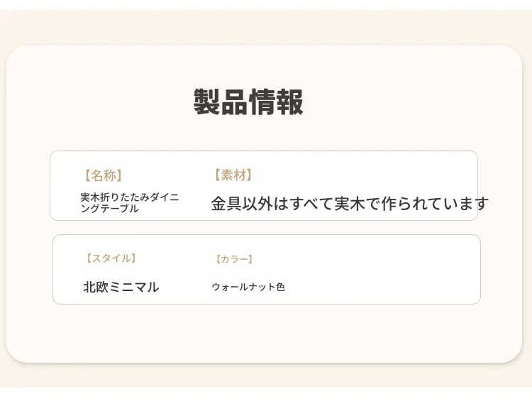Click the color value ウォールナット色
Screen dimensions: 532x411
click(x=248, y=287)
